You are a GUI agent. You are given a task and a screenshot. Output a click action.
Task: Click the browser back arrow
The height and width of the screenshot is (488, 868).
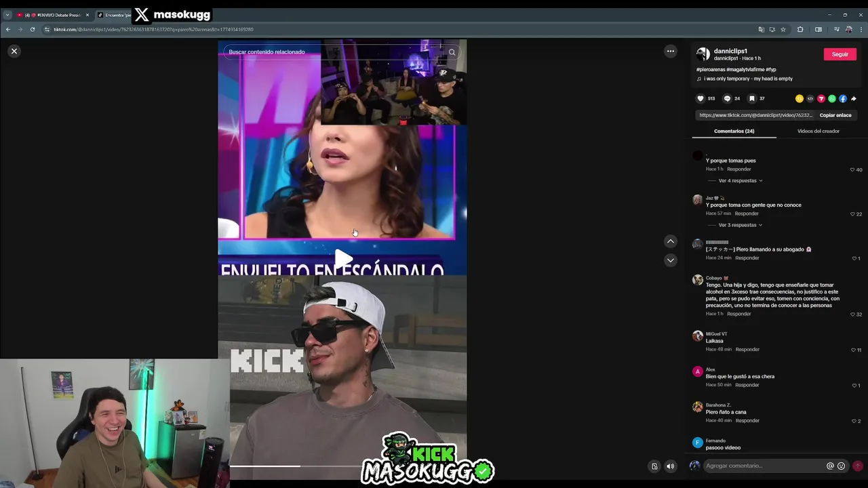click(8, 29)
